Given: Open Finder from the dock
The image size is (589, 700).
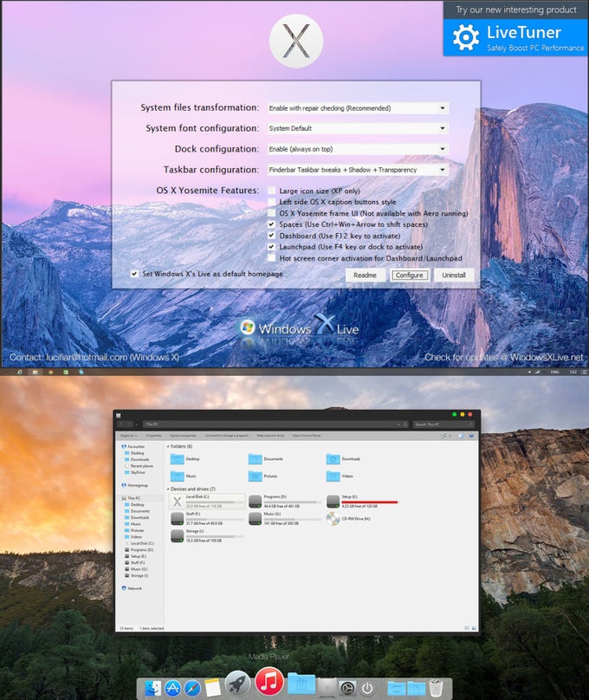Looking at the screenshot, I should click(x=153, y=688).
